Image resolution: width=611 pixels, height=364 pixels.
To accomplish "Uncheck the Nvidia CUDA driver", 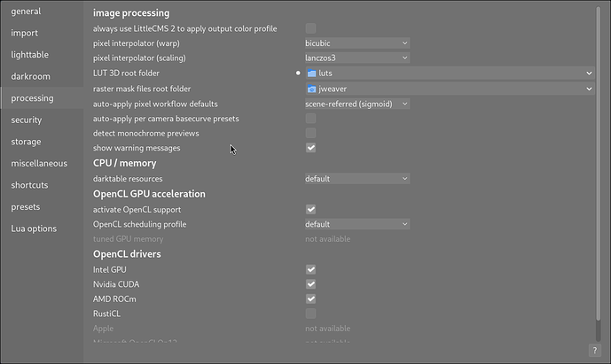I will (310, 284).
